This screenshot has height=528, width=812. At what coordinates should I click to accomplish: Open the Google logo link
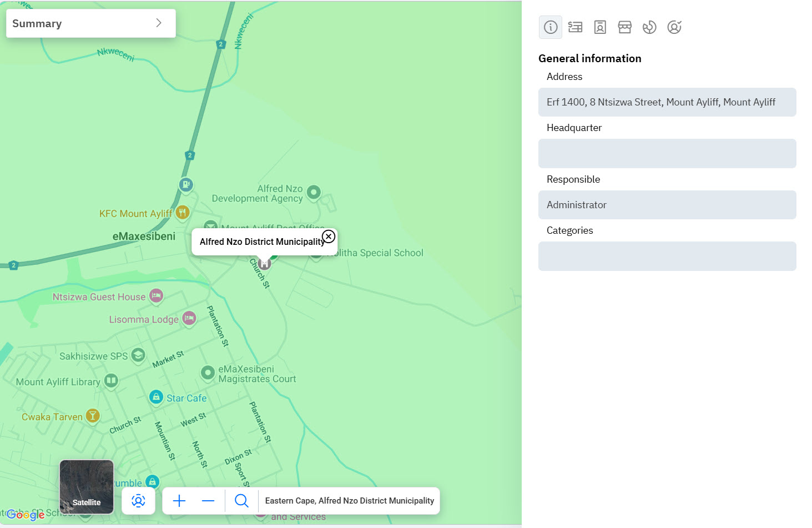(x=26, y=515)
